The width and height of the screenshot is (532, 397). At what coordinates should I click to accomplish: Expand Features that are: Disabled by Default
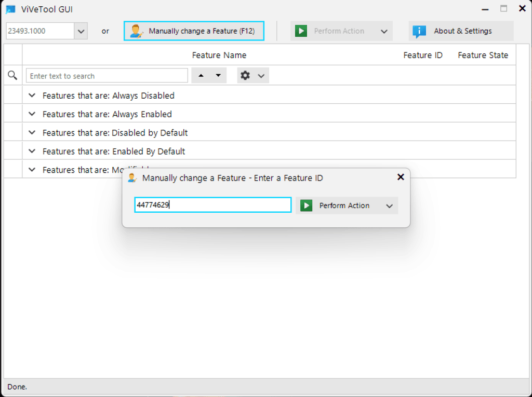click(x=32, y=132)
